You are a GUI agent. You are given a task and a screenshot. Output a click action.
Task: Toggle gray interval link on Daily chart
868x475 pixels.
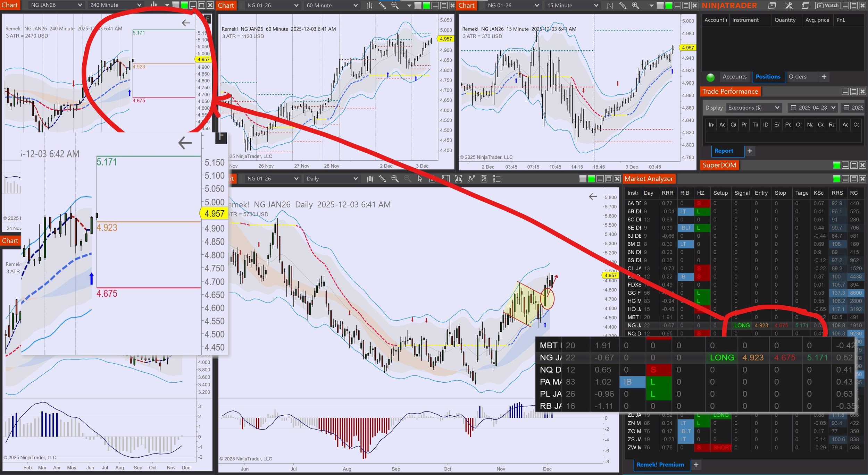(583, 179)
